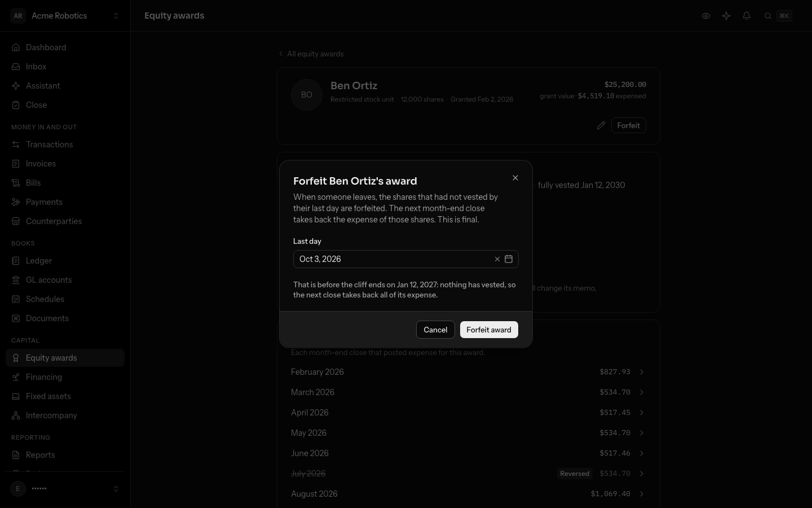Expand the February 2026 expense row
The height and width of the screenshot is (508, 812).
point(468,372)
